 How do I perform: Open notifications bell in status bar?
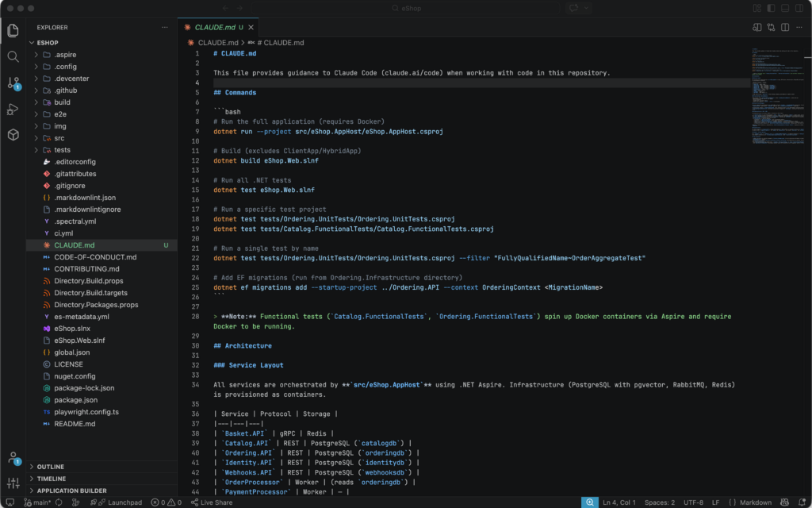802,502
